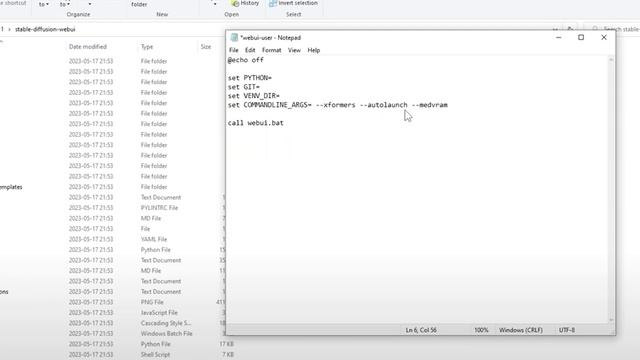Click the Organize group label in Explorer ribbon
Image resolution: width=640 pixels, height=360 pixels.
tap(78, 14)
